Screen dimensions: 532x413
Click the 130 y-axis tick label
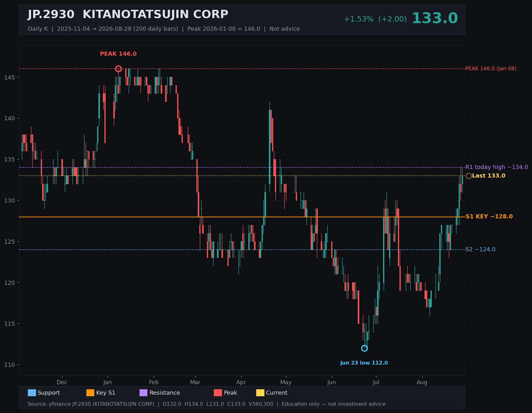(x=9, y=201)
